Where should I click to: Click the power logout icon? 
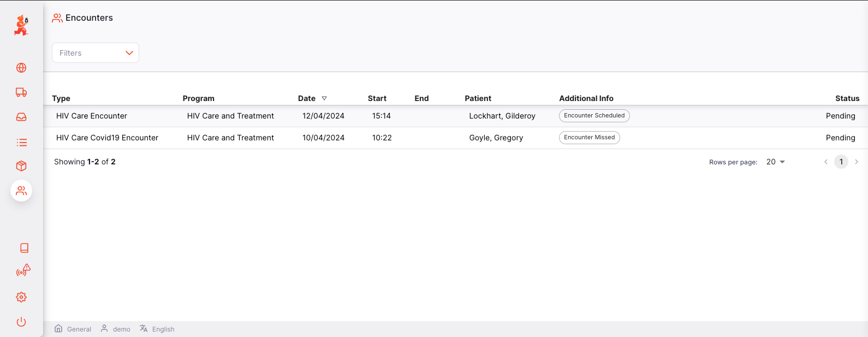21,322
